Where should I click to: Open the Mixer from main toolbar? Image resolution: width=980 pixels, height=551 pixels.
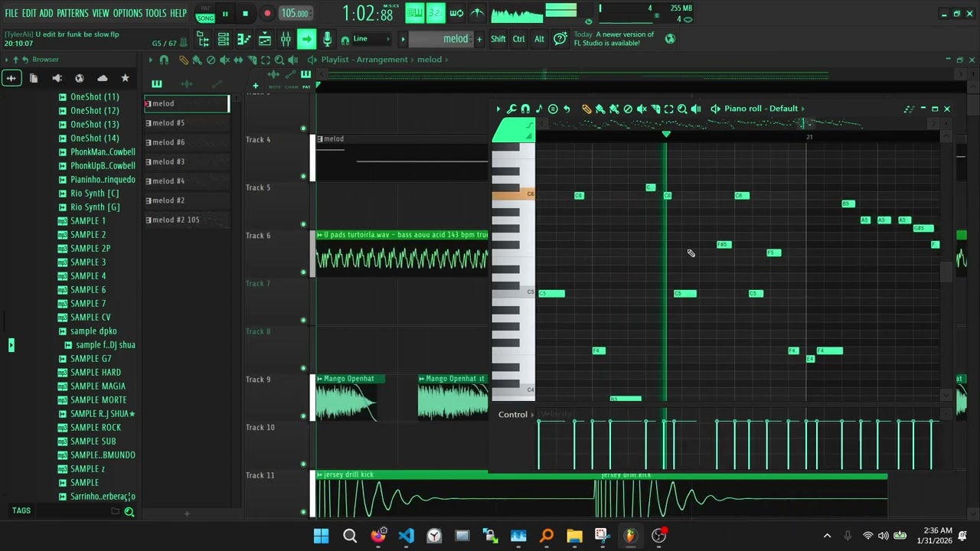click(x=286, y=39)
